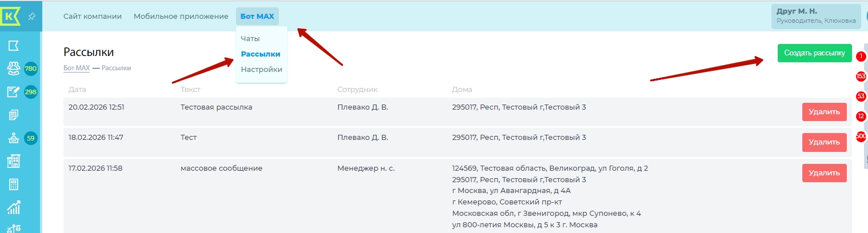Image resolution: width=868 pixels, height=233 pixels.
Task: Open the stacked documents sidebar icon
Action: (13, 115)
